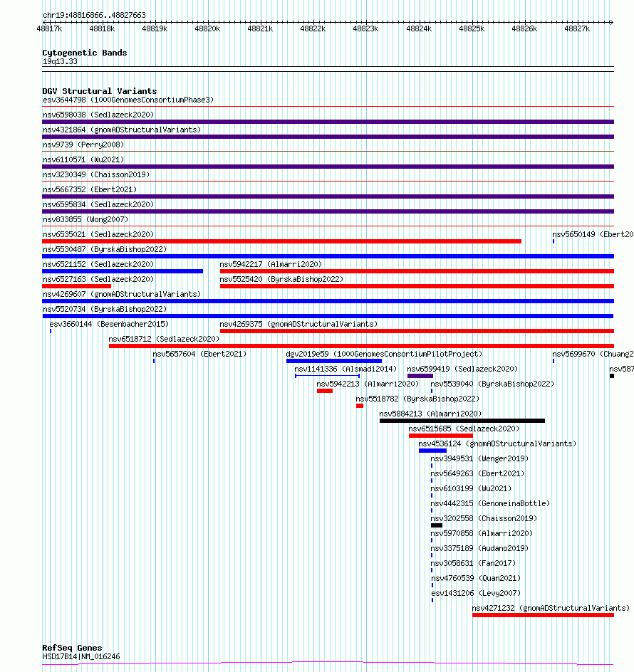Click nsv5657604 (Ebert2021) label
The width and height of the screenshot is (634, 672).
click(x=199, y=354)
